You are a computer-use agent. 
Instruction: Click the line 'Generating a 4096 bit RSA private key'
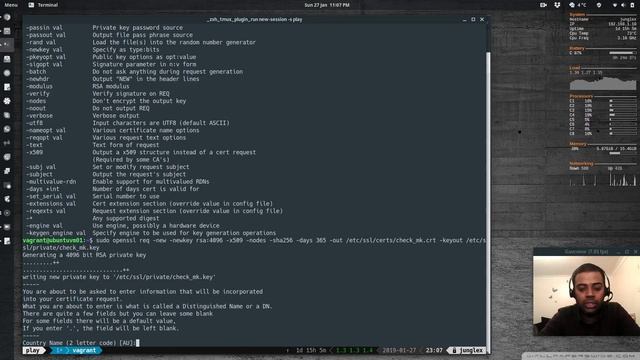click(x=84, y=255)
